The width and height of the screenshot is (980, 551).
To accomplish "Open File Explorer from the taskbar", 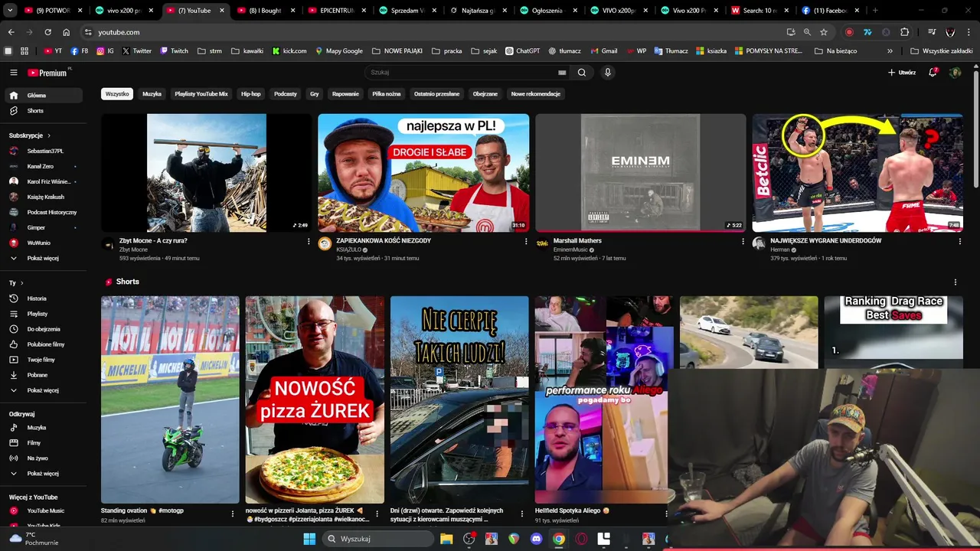I will click(x=446, y=539).
